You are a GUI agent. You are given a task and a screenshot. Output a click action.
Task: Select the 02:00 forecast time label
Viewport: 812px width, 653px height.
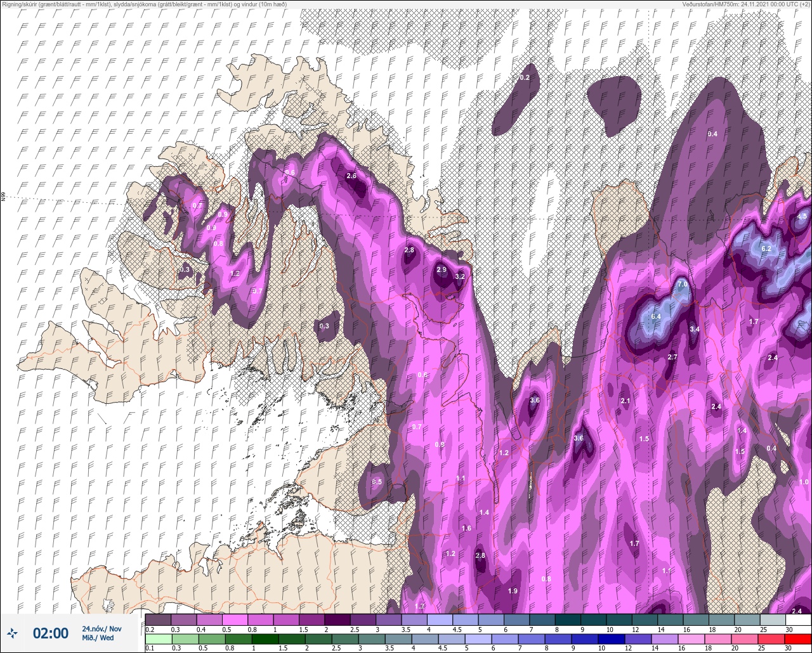pos(50,633)
